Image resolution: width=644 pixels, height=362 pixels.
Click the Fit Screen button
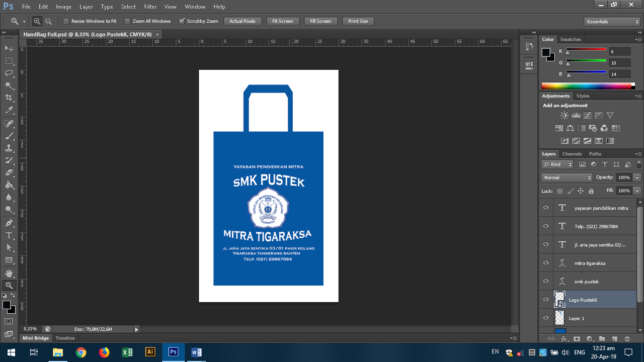click(283, 21)
